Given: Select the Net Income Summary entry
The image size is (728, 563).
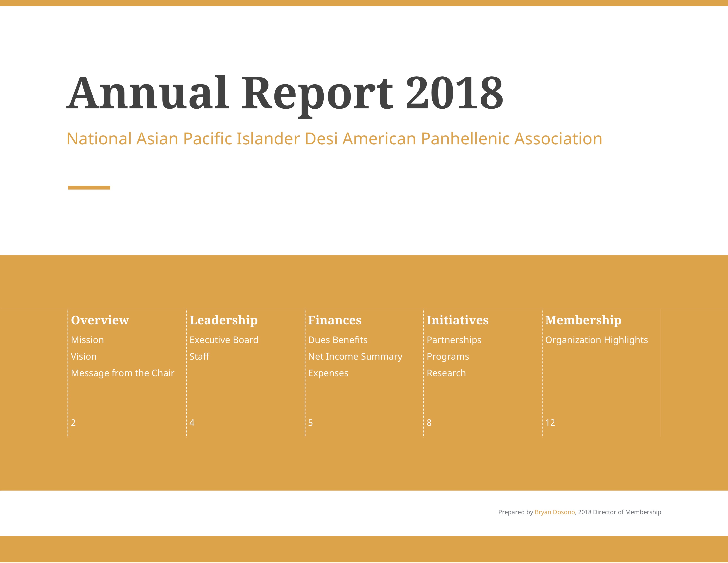Looking at the screenshot, I should 355,357.
